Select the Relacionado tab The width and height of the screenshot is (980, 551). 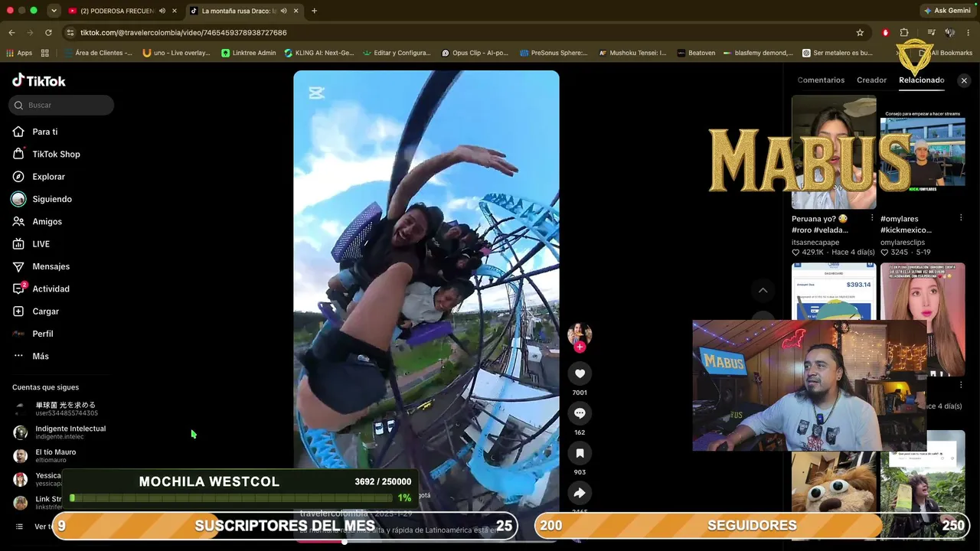[x=922, y=80]
